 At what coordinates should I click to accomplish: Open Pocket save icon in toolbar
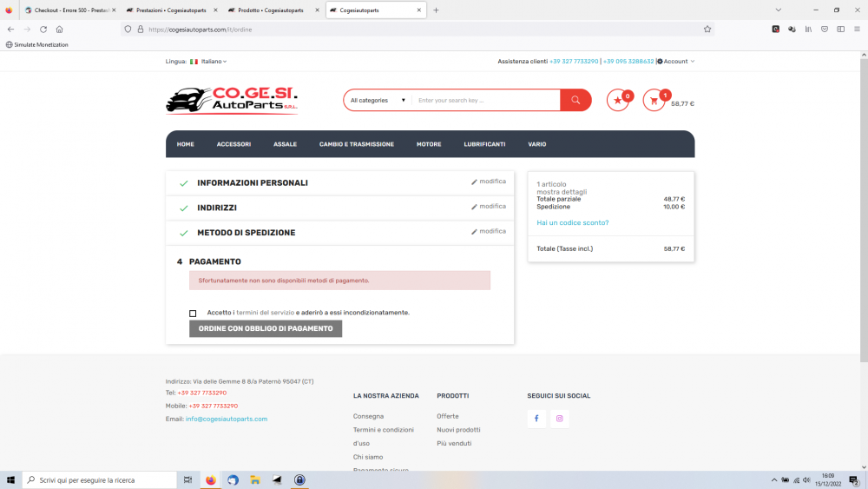(x=825, y=30)
